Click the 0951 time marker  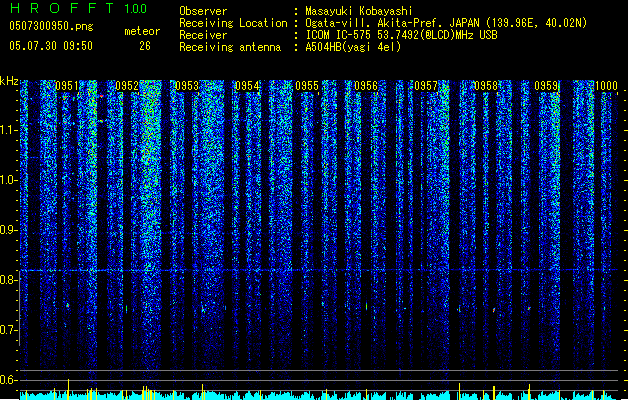point(67,86)
